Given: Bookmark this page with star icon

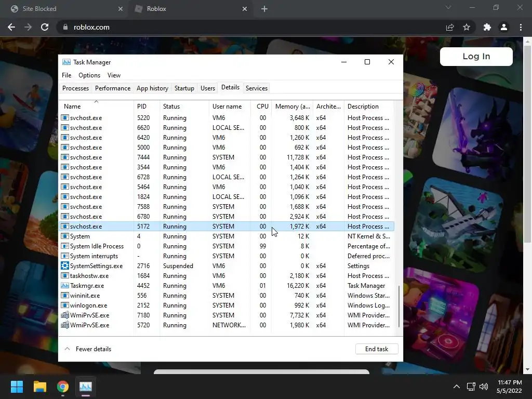Looking at the screenshot, I should (x=467, y=27).
